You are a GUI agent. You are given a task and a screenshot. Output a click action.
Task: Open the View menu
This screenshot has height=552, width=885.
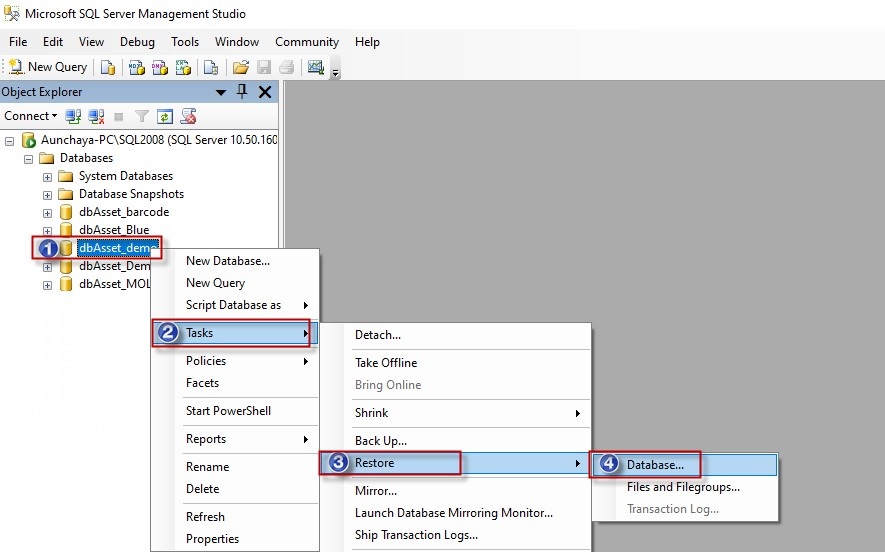click(x=91, y=42)
